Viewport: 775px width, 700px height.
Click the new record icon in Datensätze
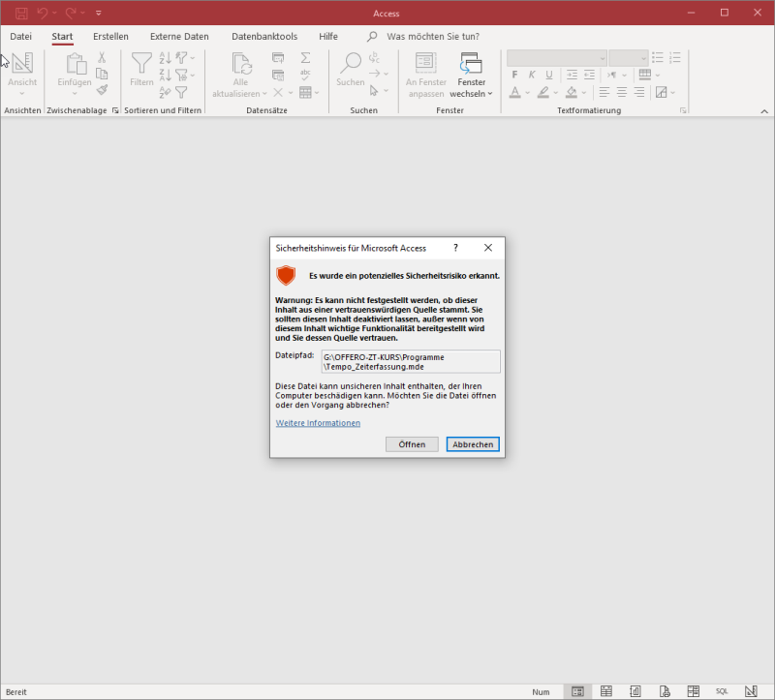point(278,58)
